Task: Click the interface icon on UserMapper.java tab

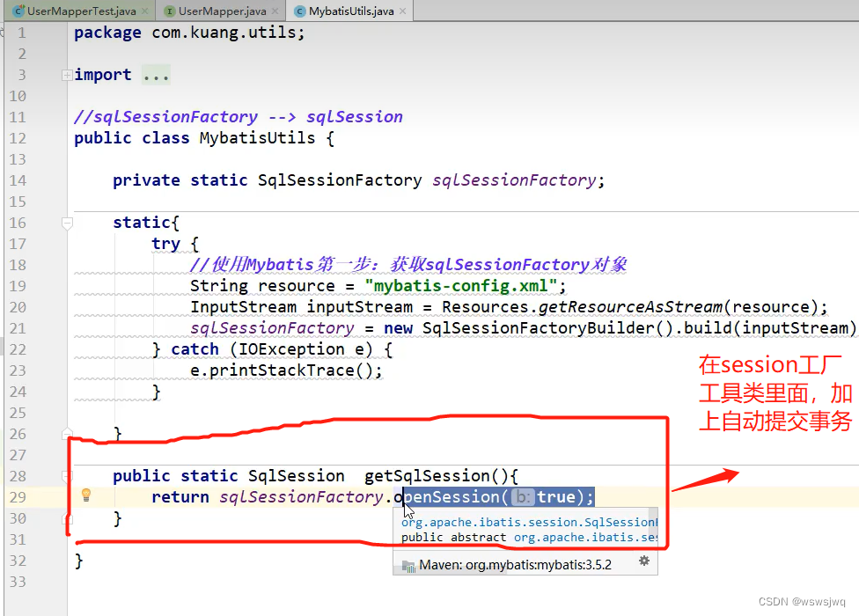Action: point(170,11)
